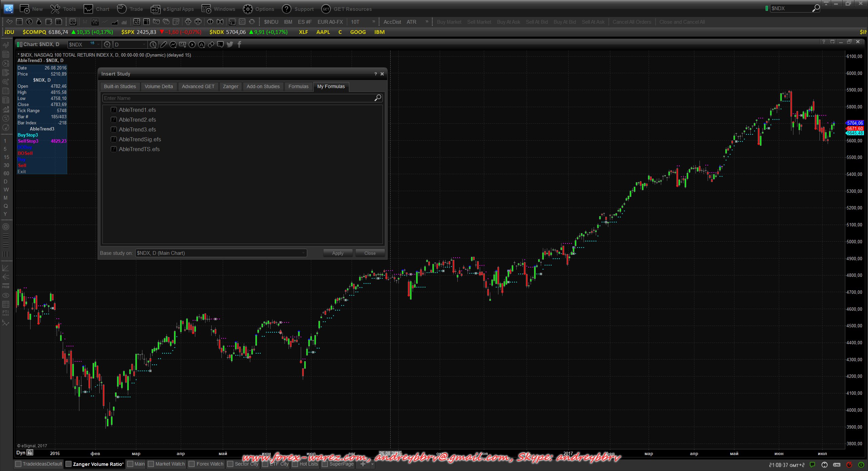This screenshot has width=868, height=471.
Task: Check the Market Watch page checkbox
Action: coord(151,464)
